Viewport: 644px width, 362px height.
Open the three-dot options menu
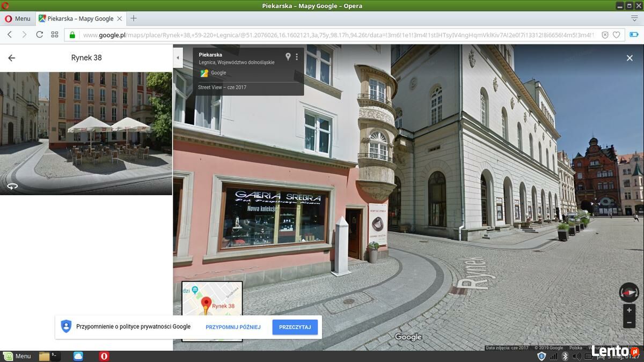coord(297,56)
